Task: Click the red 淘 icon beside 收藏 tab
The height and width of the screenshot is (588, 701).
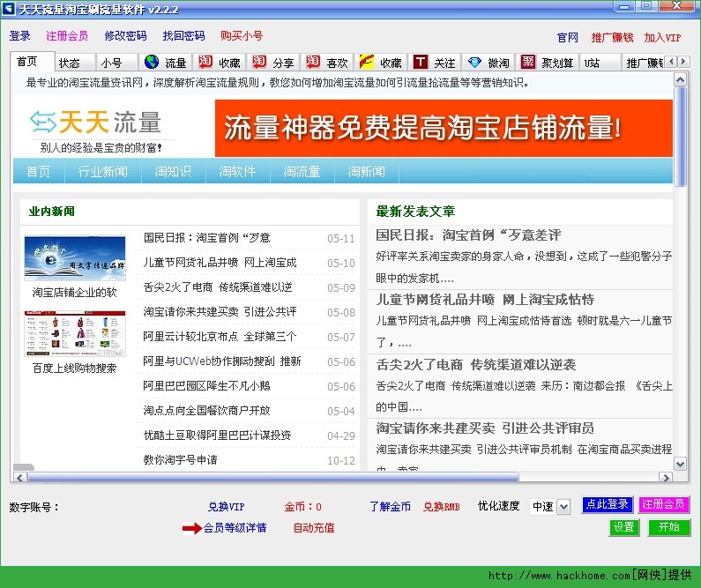Action: pos(205,62)
